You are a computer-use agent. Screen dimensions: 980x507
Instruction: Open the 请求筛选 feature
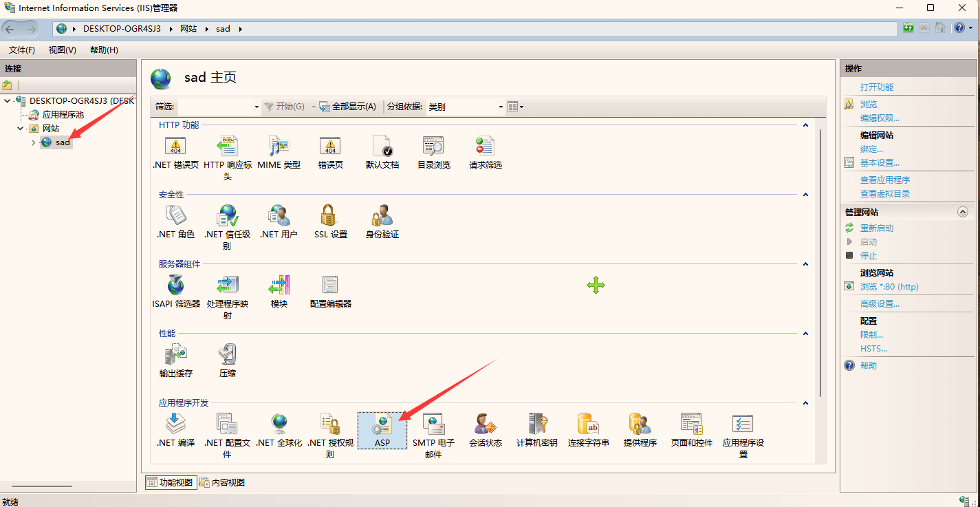486,153
